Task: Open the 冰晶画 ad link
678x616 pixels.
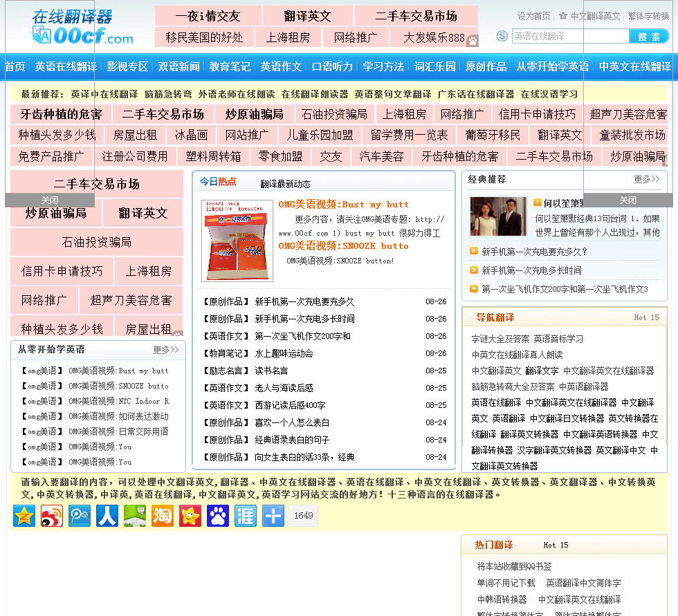Action: point(191,136)
